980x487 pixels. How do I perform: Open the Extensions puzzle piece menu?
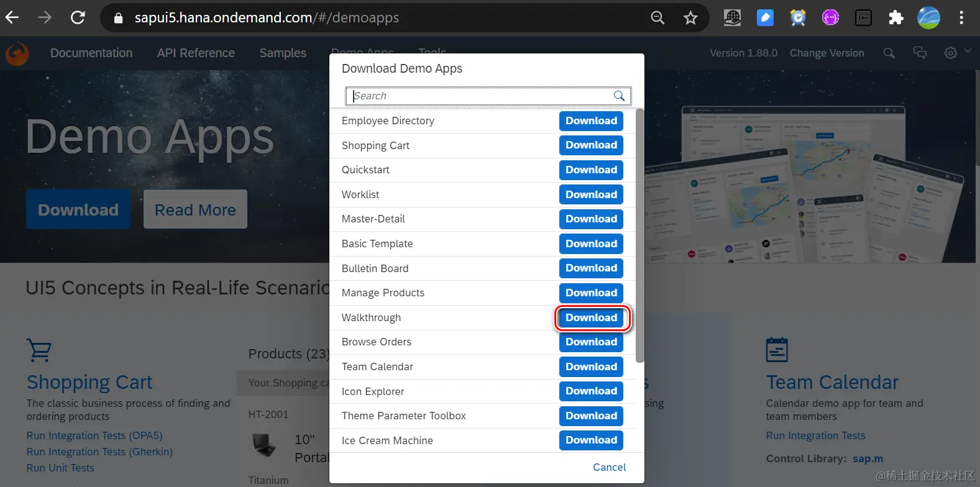[x=895, y=17]
